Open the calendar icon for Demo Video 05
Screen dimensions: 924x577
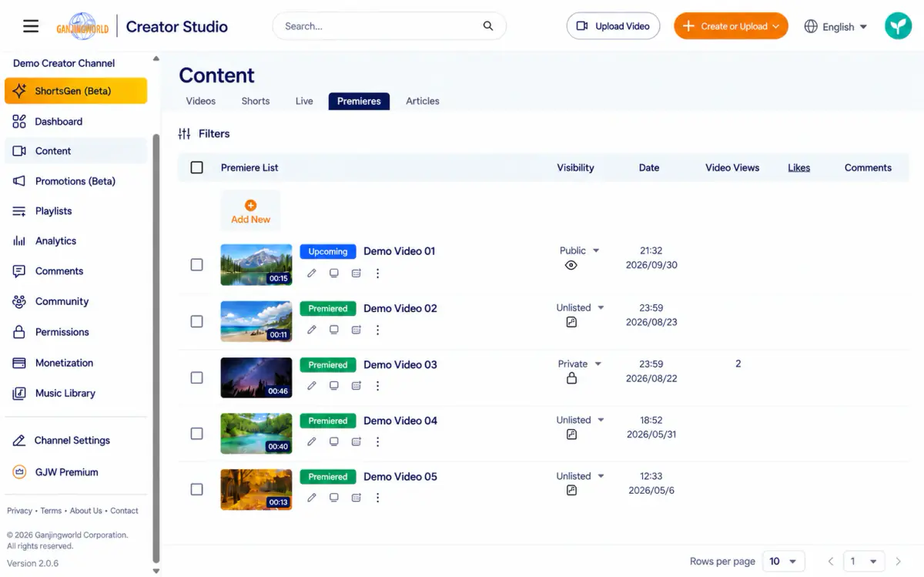click(357, 498)
